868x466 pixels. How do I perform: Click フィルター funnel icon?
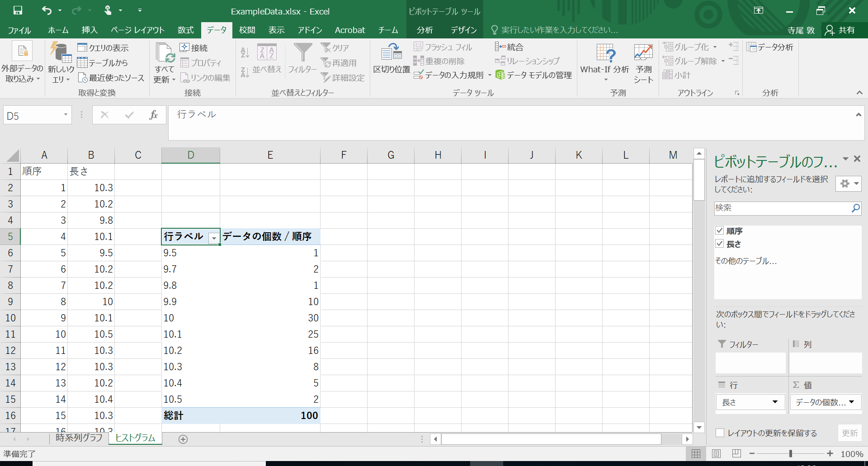coord(302,52)
